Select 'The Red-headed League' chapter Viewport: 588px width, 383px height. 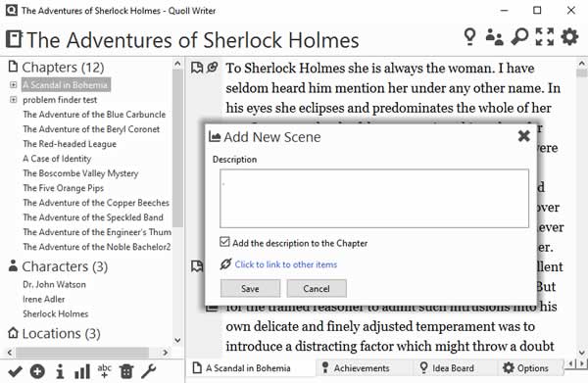(x=70, y=144)
